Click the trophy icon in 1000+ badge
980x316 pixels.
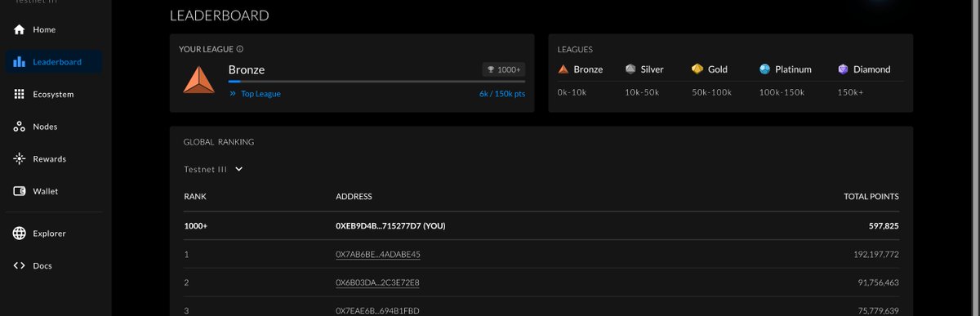(491, 70)
